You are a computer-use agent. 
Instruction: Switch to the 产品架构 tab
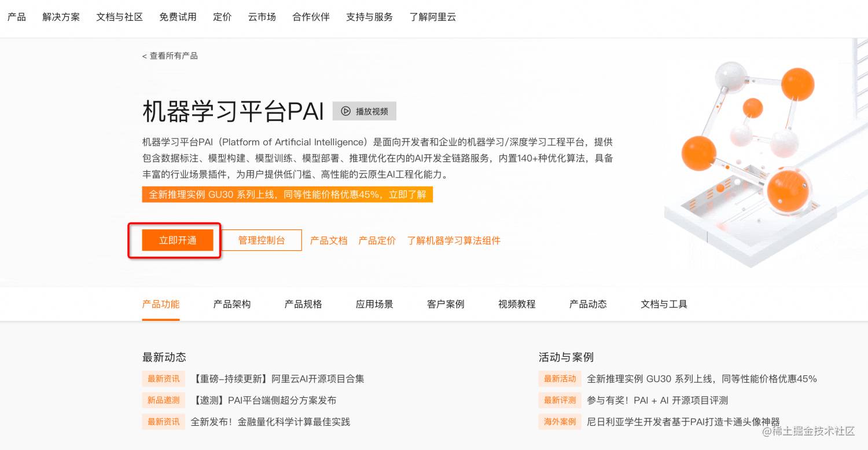232,304
